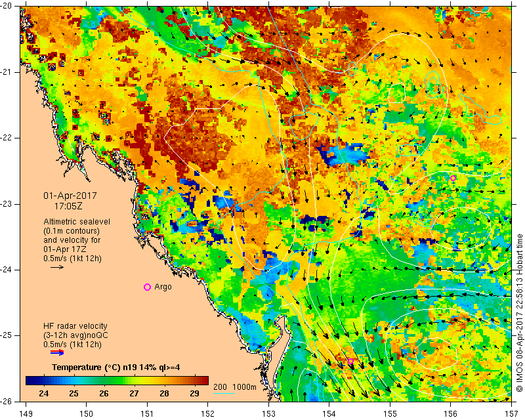The height and width of the screenshot is (420, 525).
Task: Click the longitude axis label 156
Action: coord(451,413)
